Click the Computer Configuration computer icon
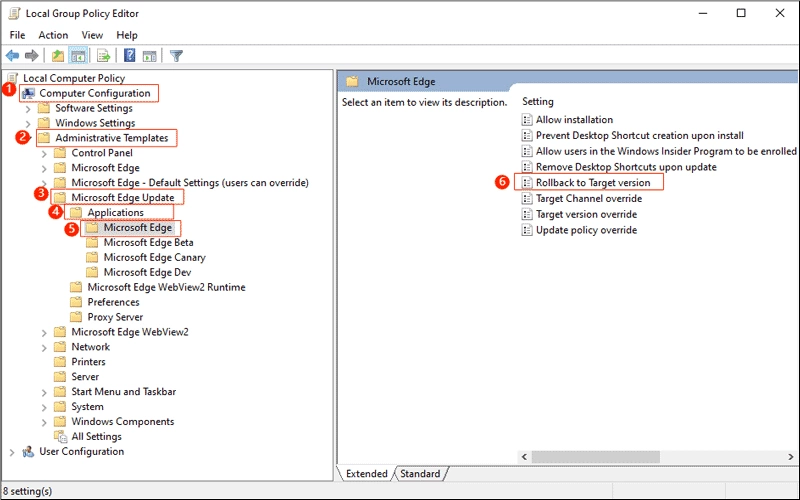This screenshot has width=800, height=500. 28,93
